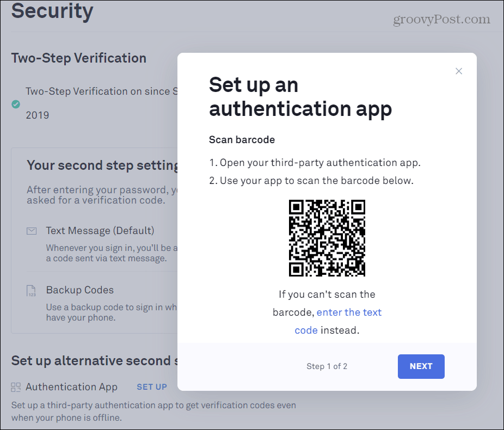Image resolution: width=504 pixels, height=430 pixels.
Task: Click the QR barcode image
Action: tap(327, 238)
